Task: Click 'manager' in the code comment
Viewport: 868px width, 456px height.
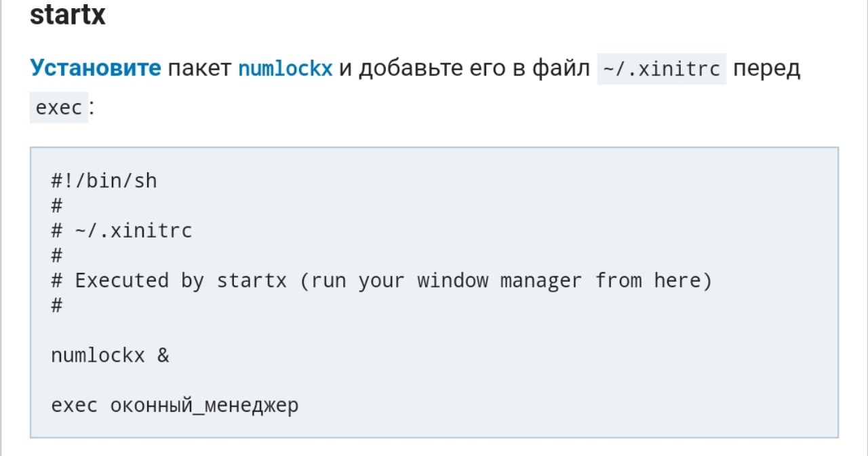Action: (x=541, y=280)
